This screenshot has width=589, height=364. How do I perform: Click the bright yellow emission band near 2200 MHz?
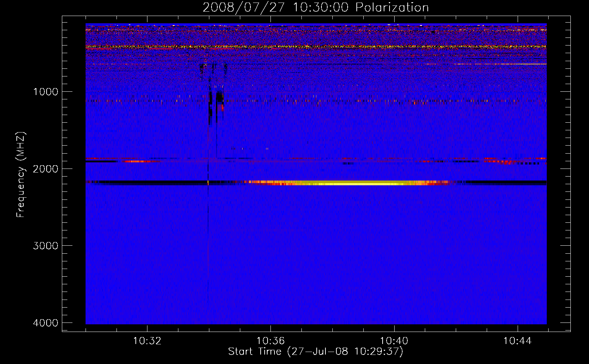pyautogui.click(x=349, y=183)
